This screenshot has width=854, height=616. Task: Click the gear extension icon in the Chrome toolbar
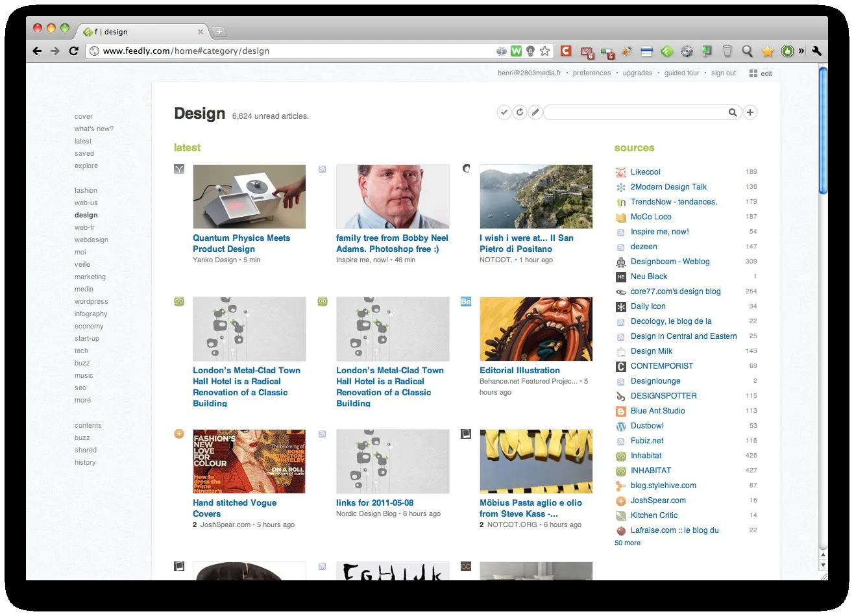pyautogui.click(x=687, y=51)
